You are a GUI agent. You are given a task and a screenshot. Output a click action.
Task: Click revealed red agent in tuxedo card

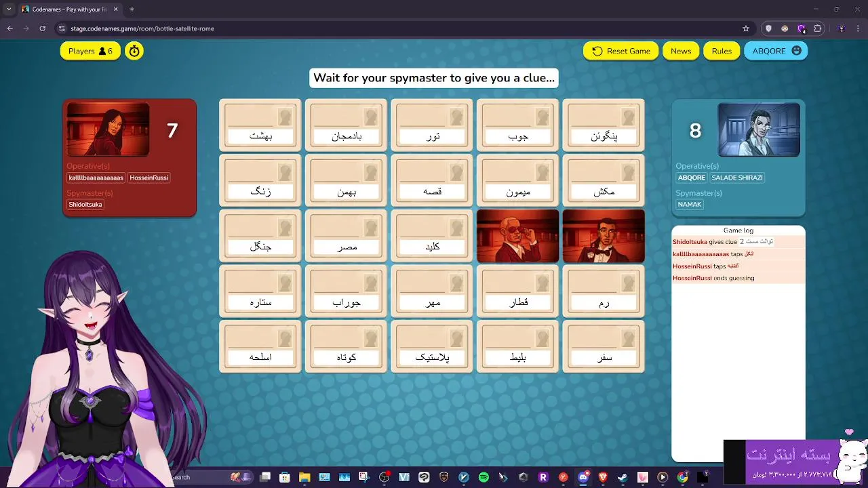[x=604, y=236]
